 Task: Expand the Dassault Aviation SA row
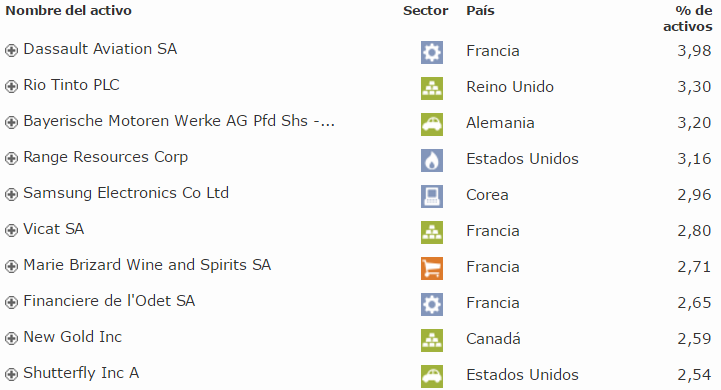tap(11, 50)
